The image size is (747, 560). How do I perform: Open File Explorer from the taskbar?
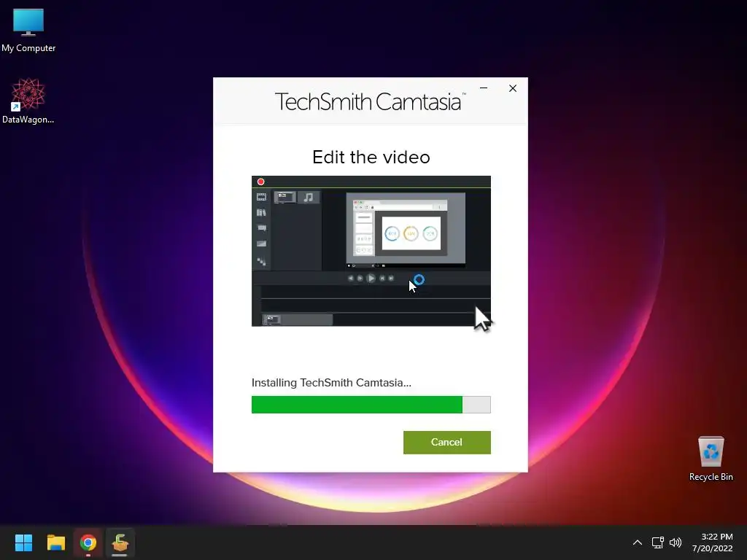[x=55, y=542]
